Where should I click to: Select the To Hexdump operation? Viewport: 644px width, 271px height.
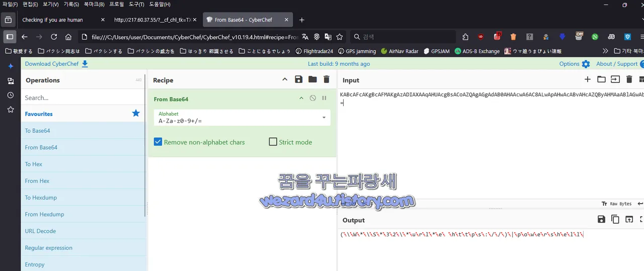pos(83,198)
